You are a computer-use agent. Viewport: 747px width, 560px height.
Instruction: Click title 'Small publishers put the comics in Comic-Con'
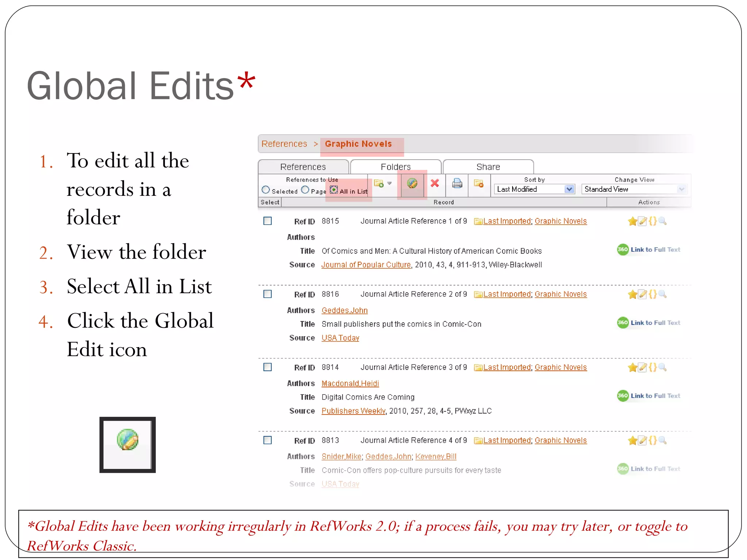point(401,324)
